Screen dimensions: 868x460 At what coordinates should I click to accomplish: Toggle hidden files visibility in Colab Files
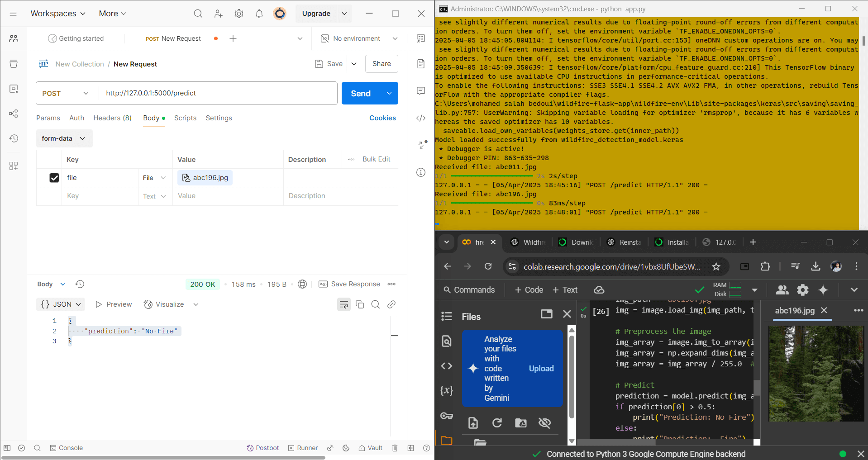click(x=545, y=423)
